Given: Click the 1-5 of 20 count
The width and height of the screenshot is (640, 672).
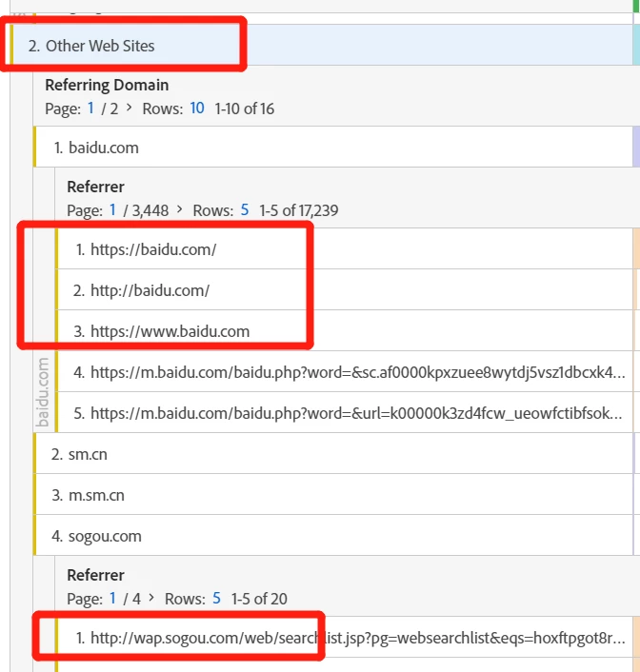Looking at the screenshot, I should pos(259,599).
